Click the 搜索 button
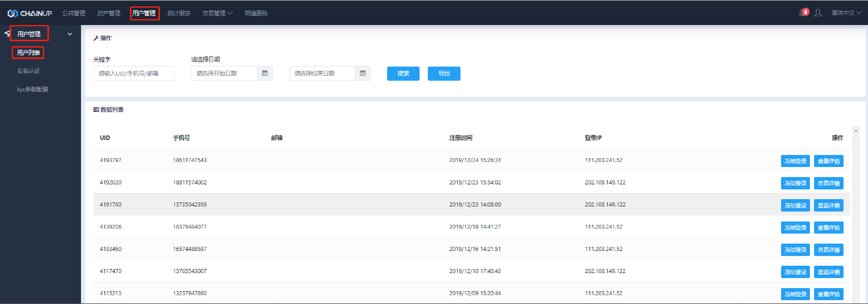Screen dimensions: 868x304 (403, 73)
